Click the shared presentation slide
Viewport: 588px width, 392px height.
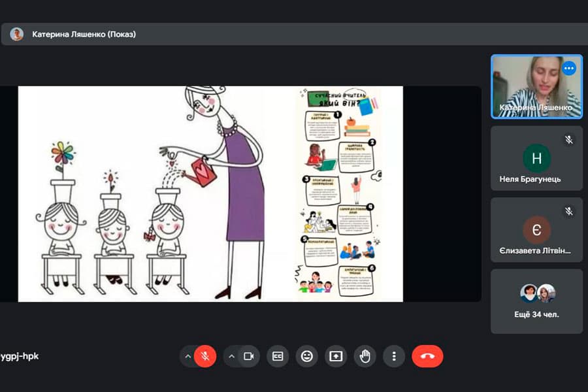pyautogui.click(x=210, y=194)
